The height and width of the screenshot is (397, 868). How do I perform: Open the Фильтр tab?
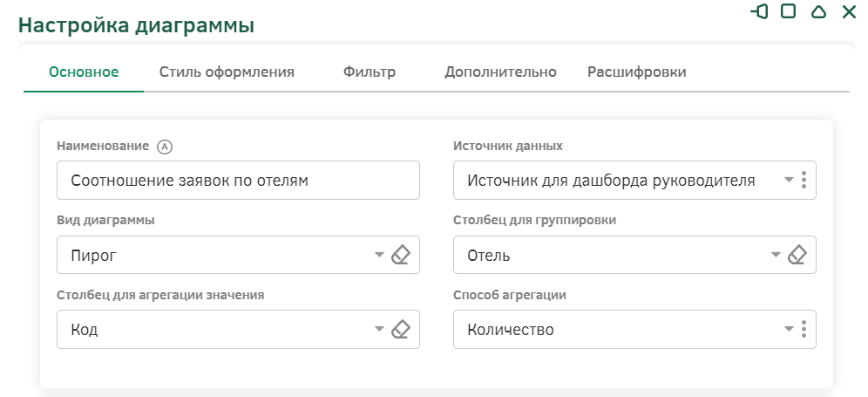tap(370, 72)
